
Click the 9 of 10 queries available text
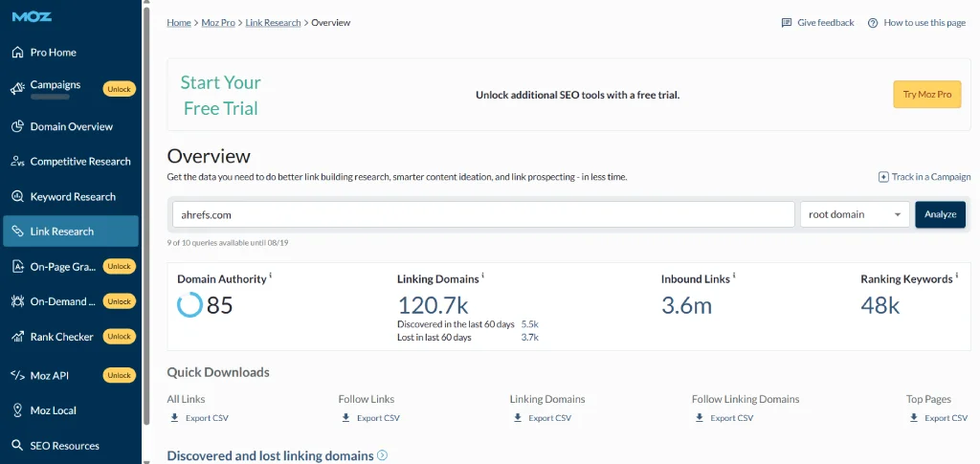click(228, 243)
